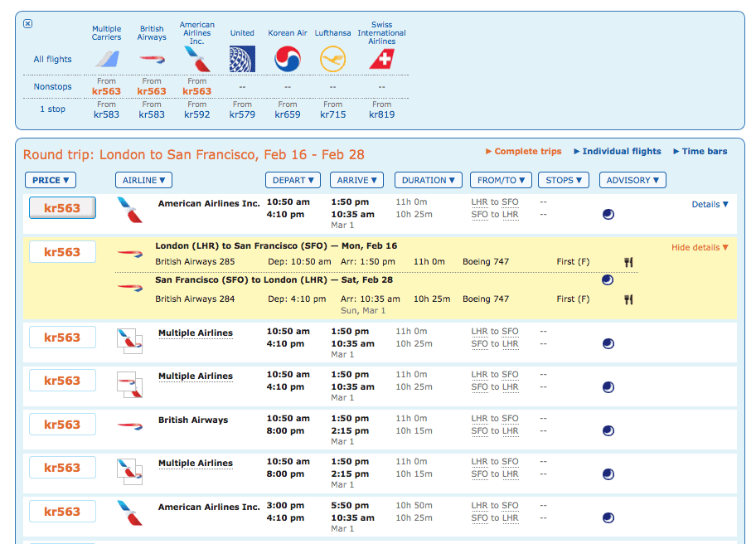Select the Lufthansa crane logo
Viewport: 756px width, 544px height.
332,59
